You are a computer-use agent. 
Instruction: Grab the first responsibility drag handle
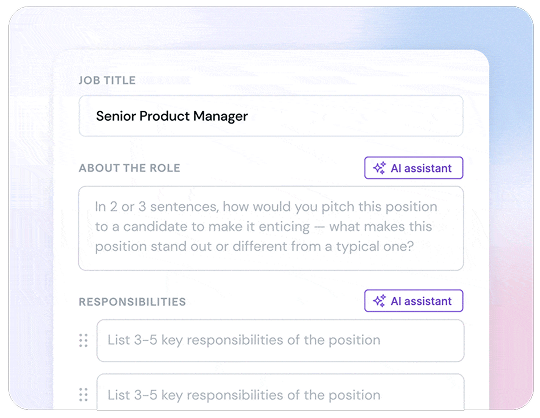(x=83, y=341)
